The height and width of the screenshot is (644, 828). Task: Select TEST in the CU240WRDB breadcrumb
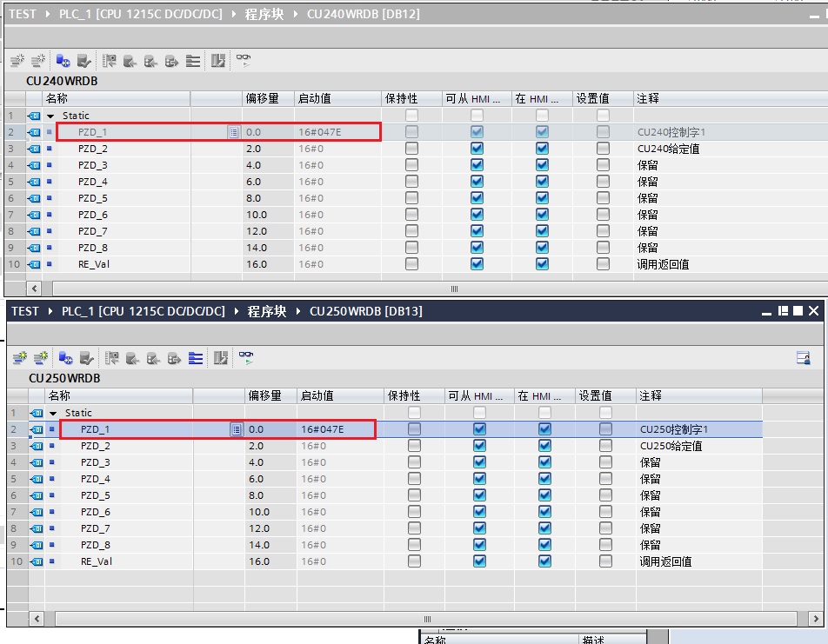pyautogui.click(x=23, y=14)
